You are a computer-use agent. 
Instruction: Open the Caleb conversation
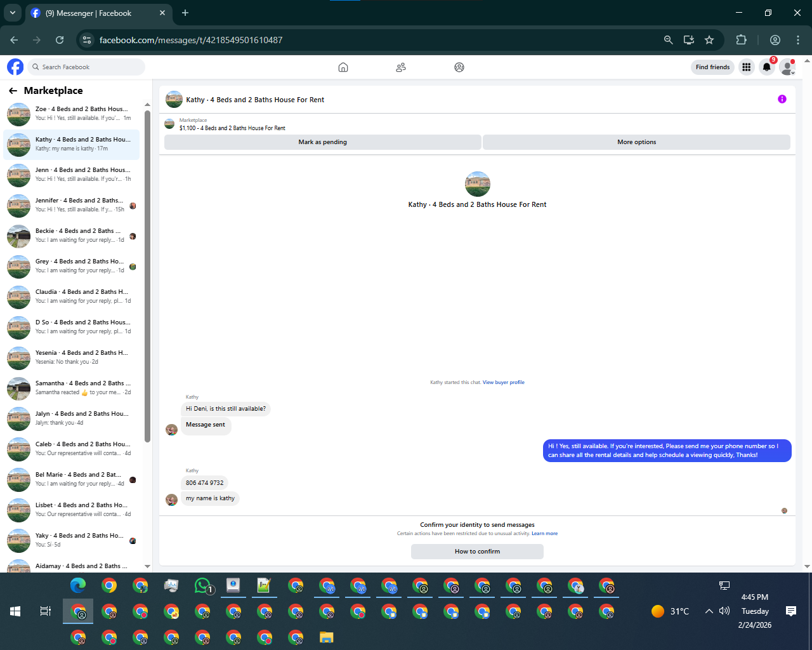click(x=71, y=449)
